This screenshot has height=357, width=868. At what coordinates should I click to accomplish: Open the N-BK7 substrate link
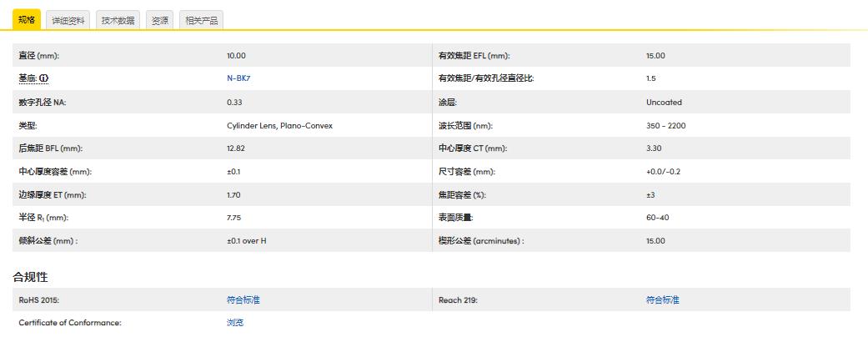coord(238,78)
